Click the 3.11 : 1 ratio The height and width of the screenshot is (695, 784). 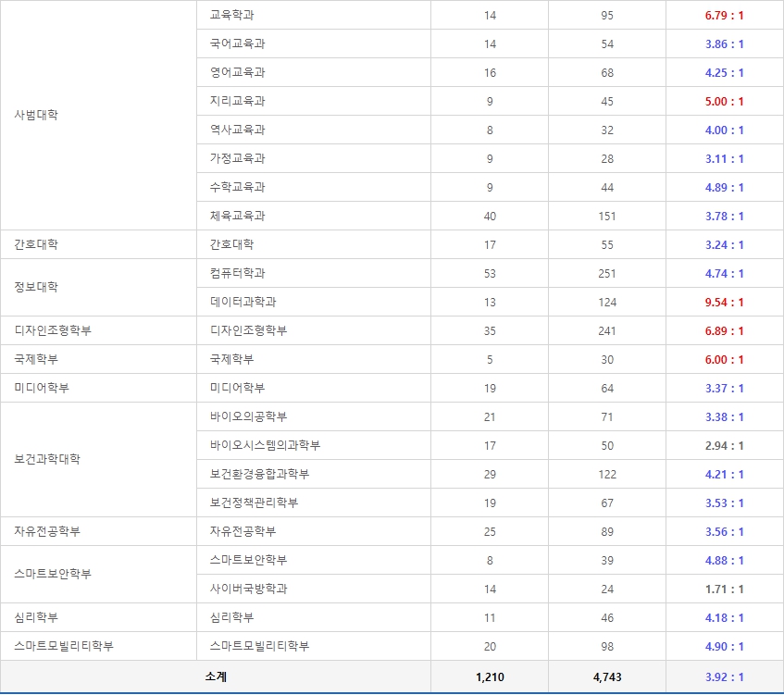(724, 159)
